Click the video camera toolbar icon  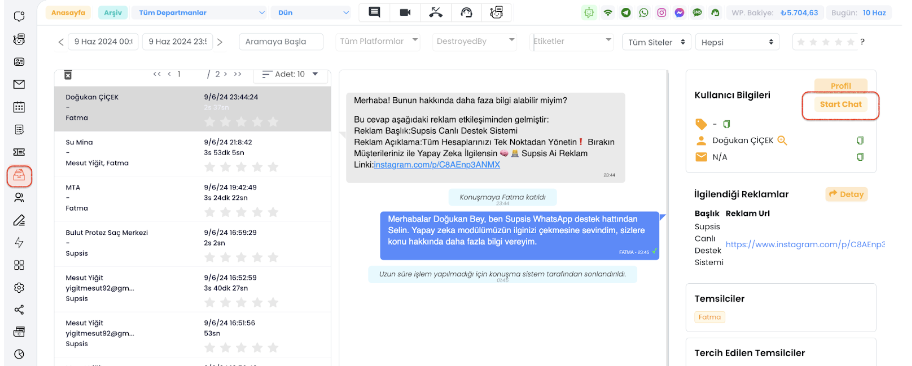405,12
